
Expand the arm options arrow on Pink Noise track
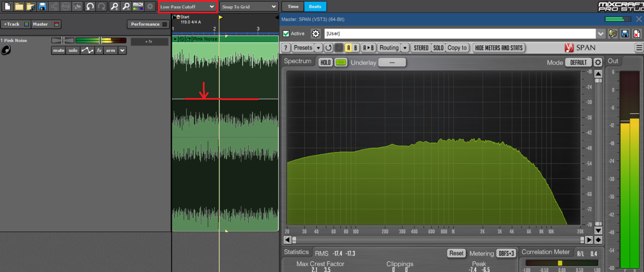122,50
